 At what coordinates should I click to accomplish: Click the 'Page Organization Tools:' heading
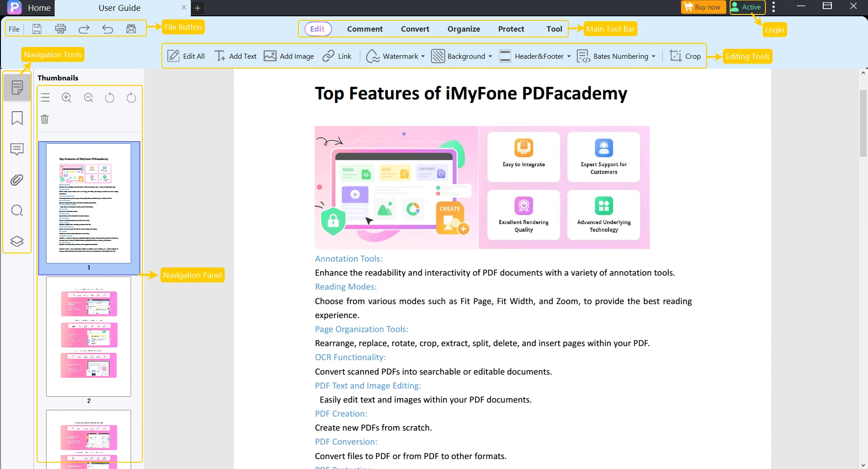pos(362,329)
